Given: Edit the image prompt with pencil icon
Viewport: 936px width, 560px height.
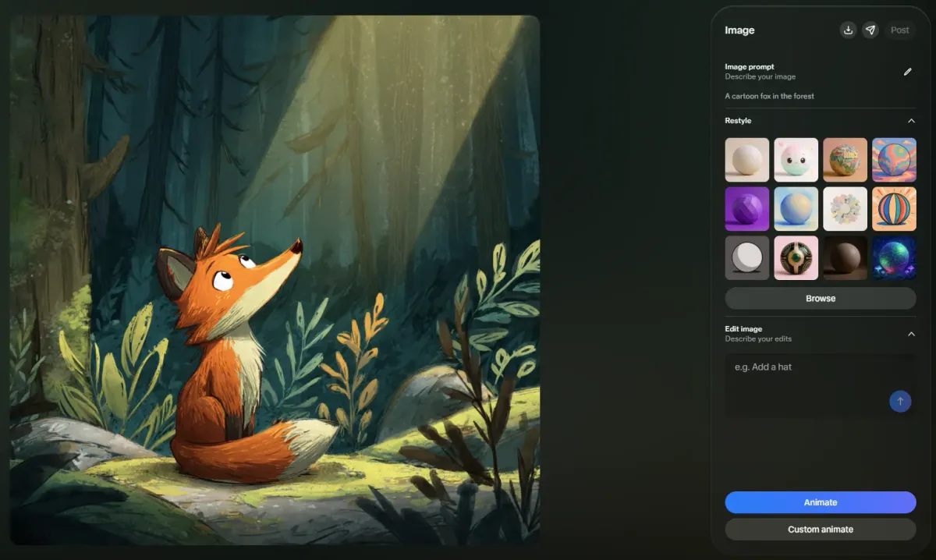Looking at the screenshot, I should pyautogui.click(x=907, y=72).
